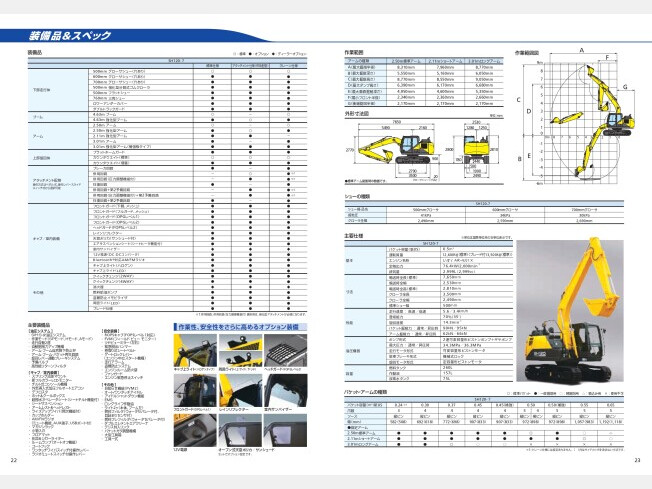The height and width of the screenshot is (489, 652).
Task: Click page number 23 at bottom right
Action: point(637,460)
